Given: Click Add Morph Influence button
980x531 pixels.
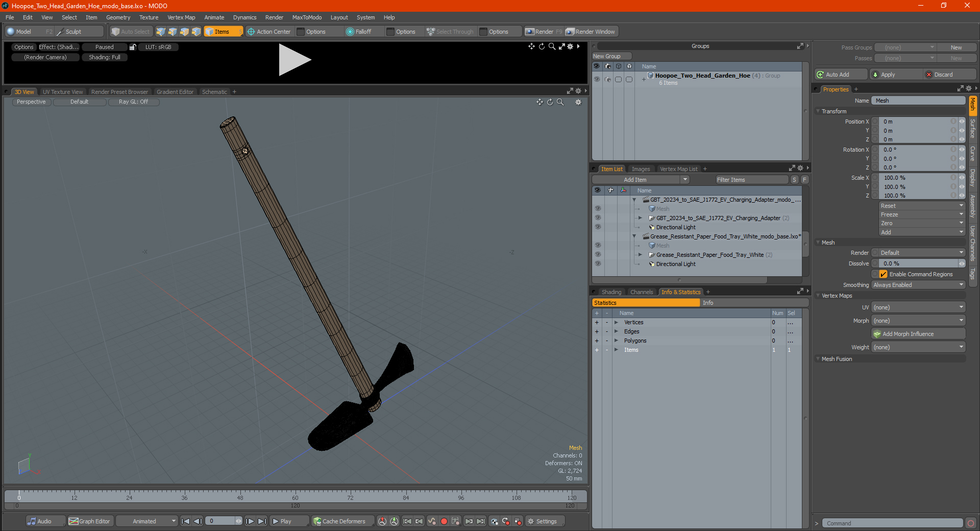Looking at the screenshot, I should coord(918,334).
